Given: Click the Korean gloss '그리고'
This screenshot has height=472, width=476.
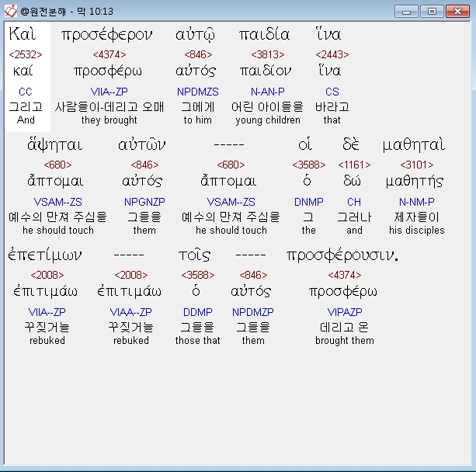Looking at the screenshot, I should click(x=26, y=107).
